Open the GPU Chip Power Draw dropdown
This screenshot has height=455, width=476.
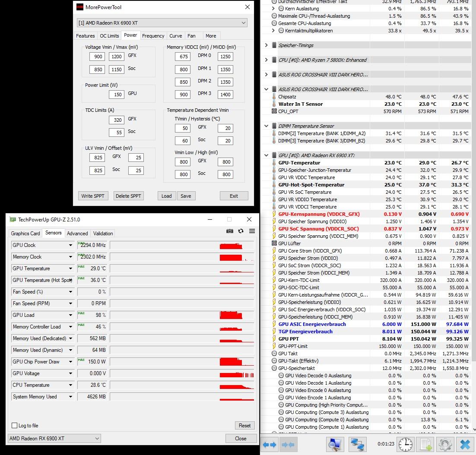point(70,362)
